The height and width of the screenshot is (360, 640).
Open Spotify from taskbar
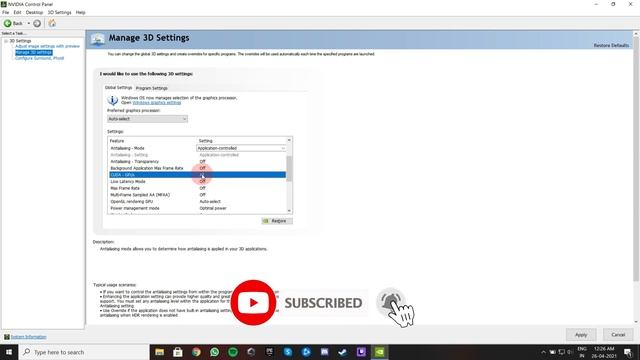(233, 352)
